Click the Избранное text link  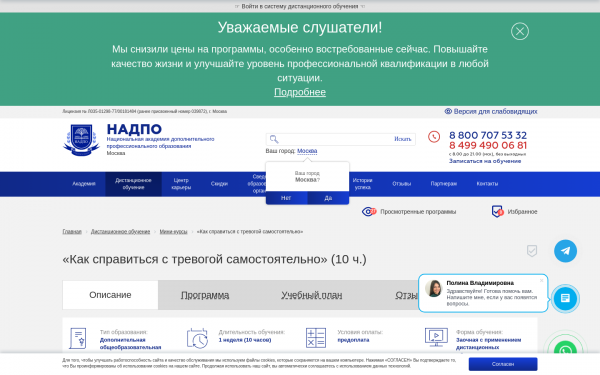pos(522,212)
